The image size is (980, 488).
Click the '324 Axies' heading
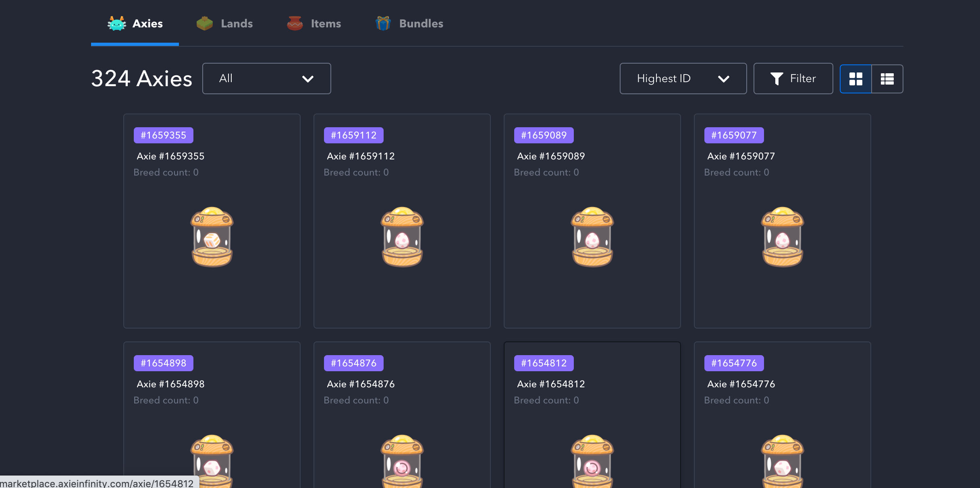coord(142,79)
